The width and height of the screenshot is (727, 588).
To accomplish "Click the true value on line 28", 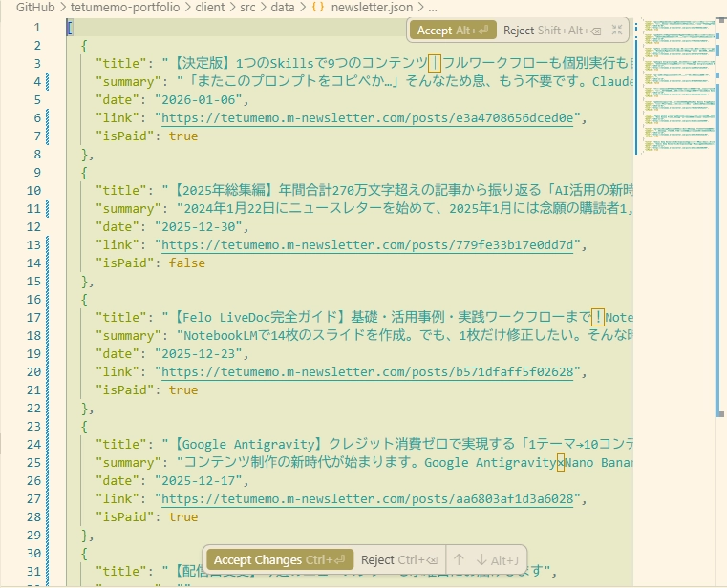I will coord(183,516).
